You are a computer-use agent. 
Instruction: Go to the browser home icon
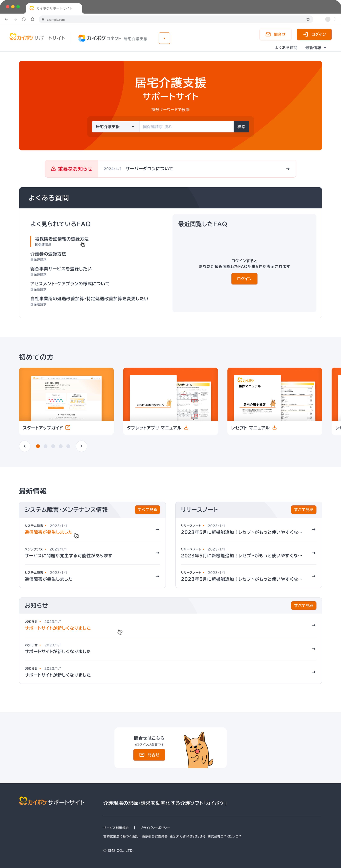click(33, 19)
